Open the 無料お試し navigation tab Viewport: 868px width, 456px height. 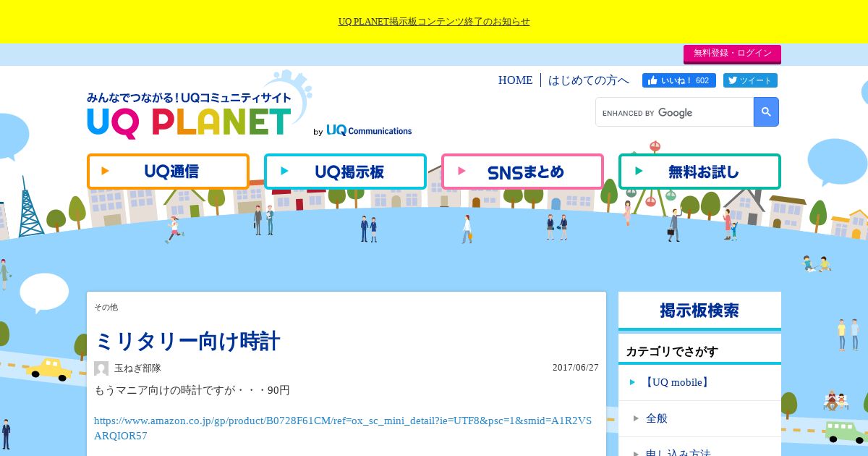pos(699,172)
